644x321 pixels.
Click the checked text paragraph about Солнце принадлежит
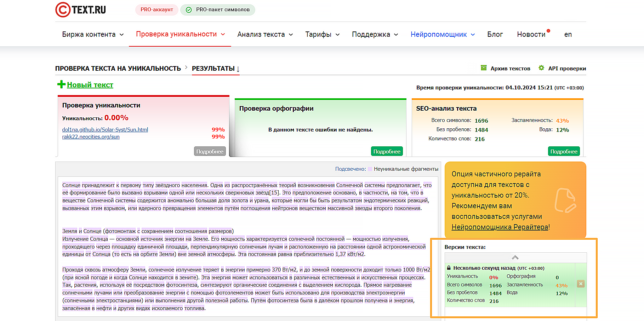click(247, 197)
